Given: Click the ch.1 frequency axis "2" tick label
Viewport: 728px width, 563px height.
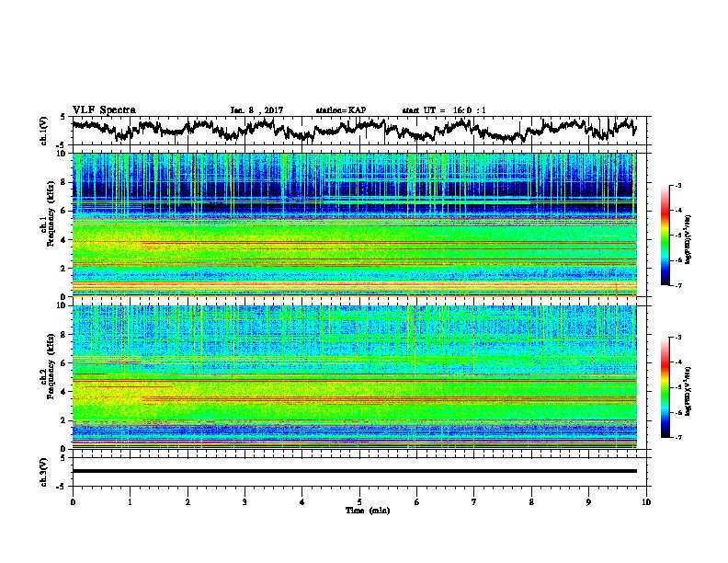Looking at the screenshot, I should click(x=64, y=269).
